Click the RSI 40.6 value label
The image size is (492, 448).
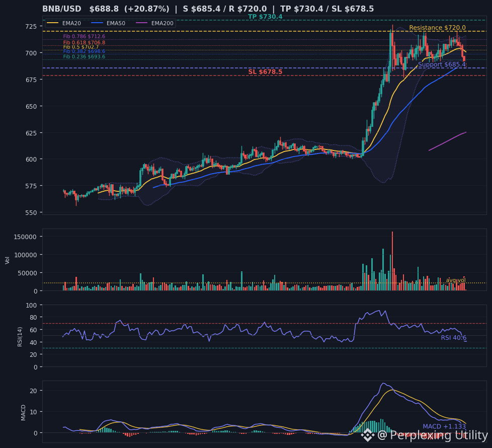(x=453, y=338)
